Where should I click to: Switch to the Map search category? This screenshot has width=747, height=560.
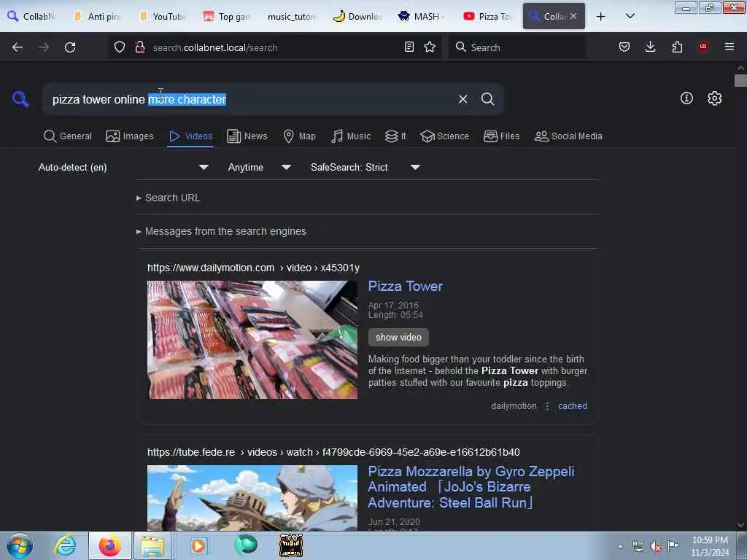300,136
